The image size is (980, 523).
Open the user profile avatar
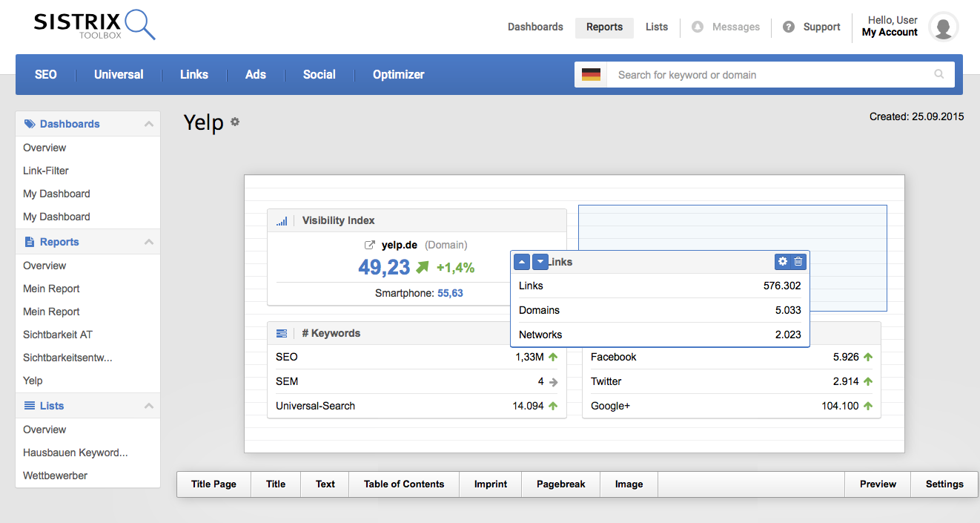943,27
